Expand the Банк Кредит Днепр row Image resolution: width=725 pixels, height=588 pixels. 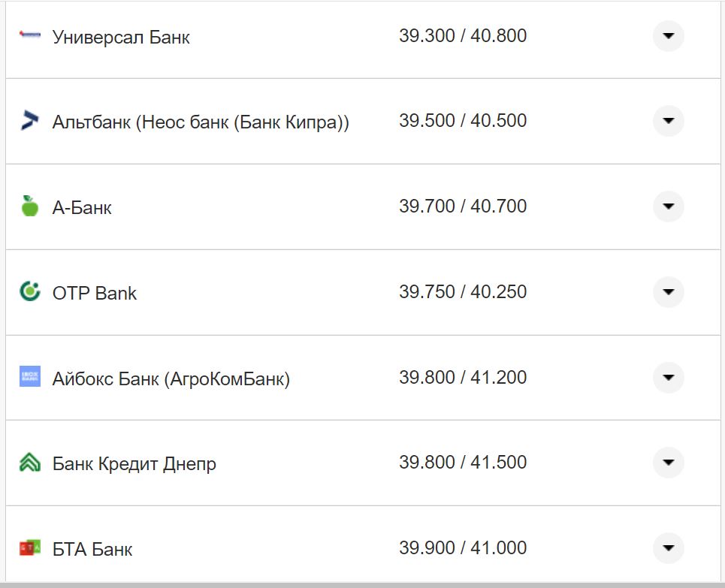pyautogui.click(x=668, y=463)
